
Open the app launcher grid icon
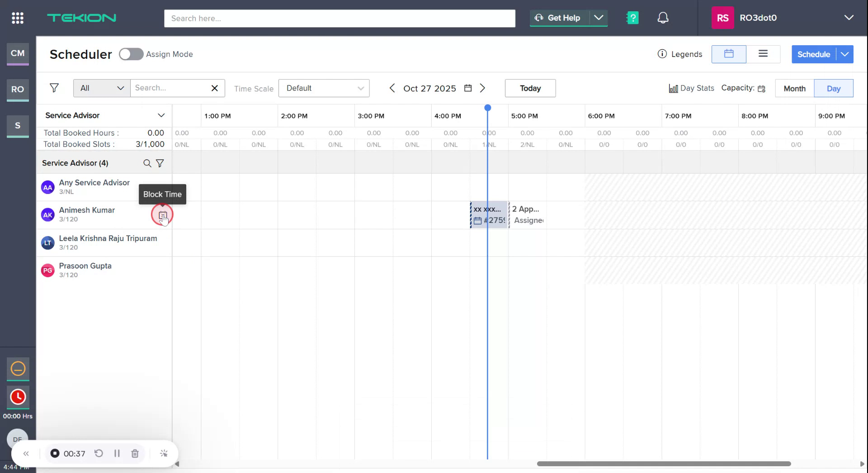(x=17, y=18)
